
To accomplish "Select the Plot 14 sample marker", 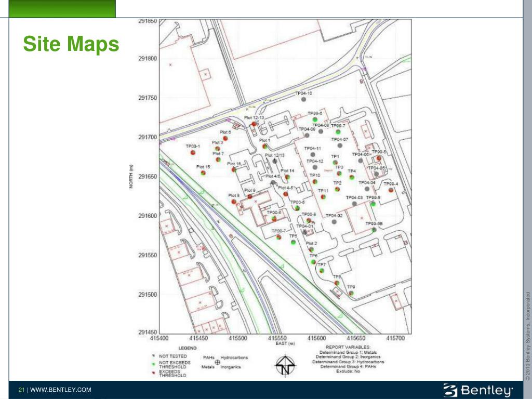I will [287, 177].
